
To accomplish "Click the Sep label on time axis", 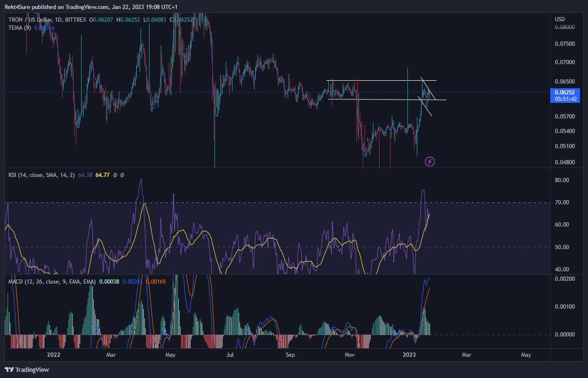I will [290, 355].
